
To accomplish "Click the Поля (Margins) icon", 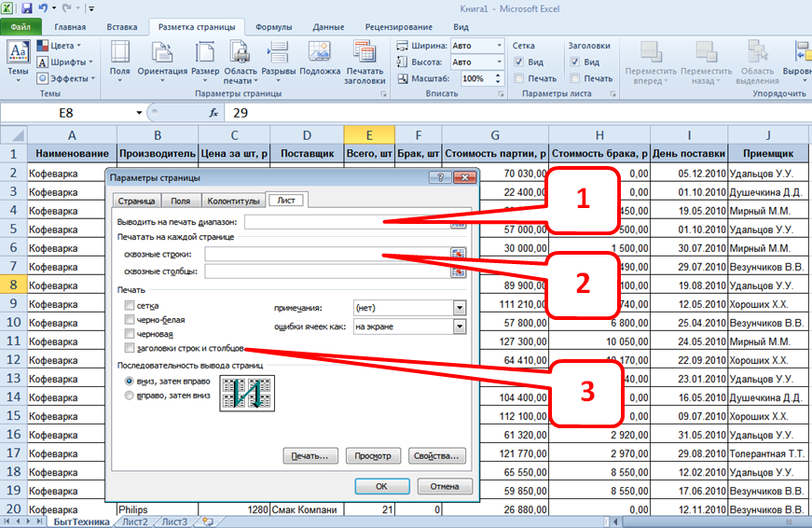I will (120, 54).
